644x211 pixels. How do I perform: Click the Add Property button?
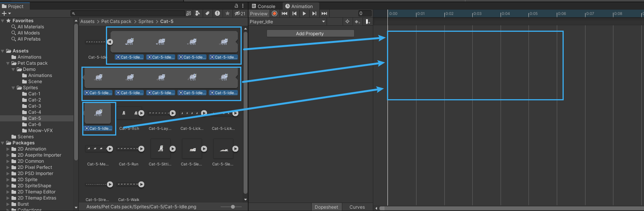(310, 34)
